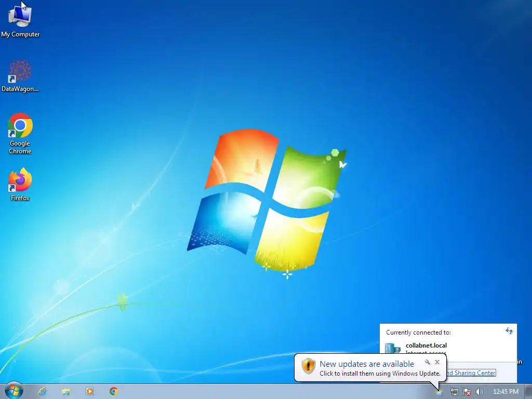Screen dimensions: 532x399
Task: Open the My Computer desktop icon
Action: (20, 21)
